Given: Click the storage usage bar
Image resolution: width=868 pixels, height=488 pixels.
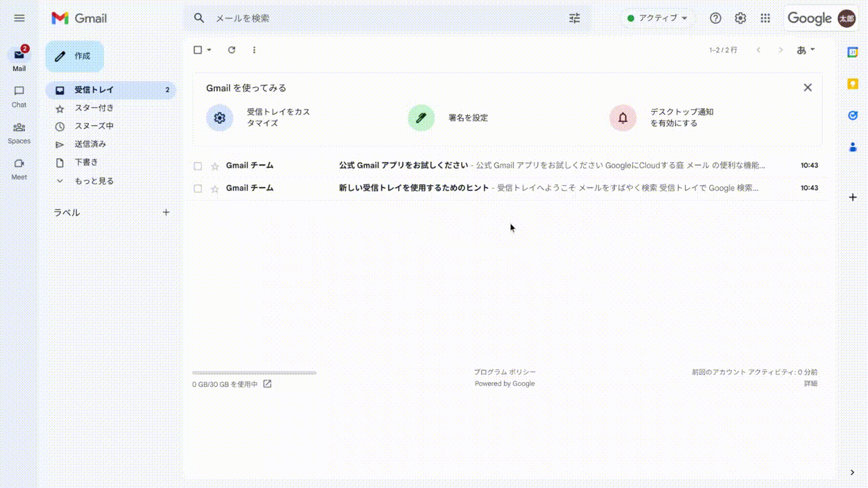Looking at the screenshot, I should coord(254,373).
